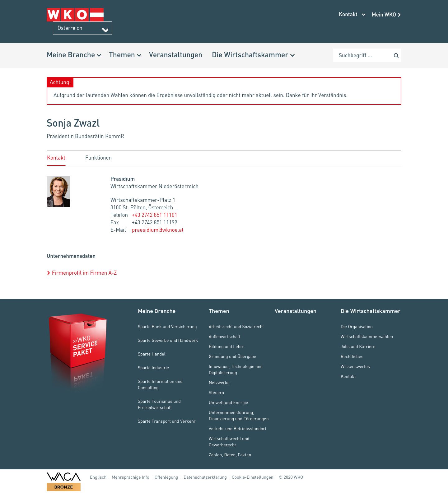
Task: Switch to the Funktionen tab
Action: click(x=98, y=158)
